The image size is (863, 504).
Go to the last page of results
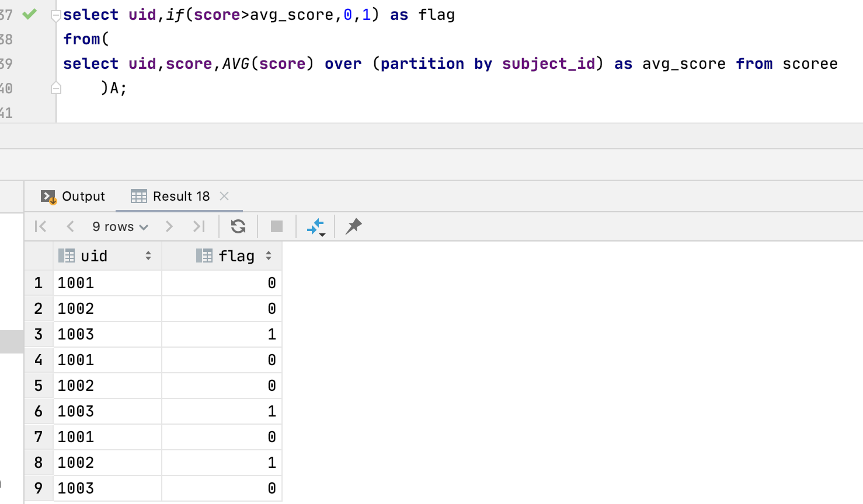click(x=199, y=226)
